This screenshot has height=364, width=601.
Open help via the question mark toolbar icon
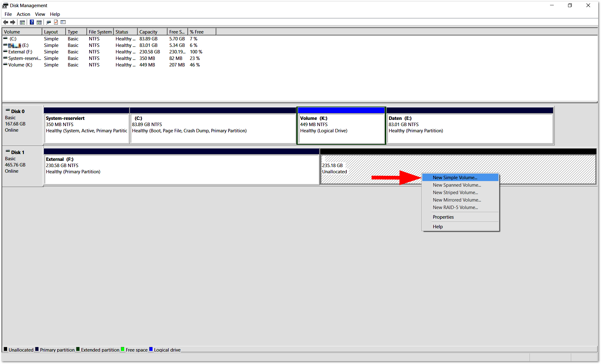(31, 22)
